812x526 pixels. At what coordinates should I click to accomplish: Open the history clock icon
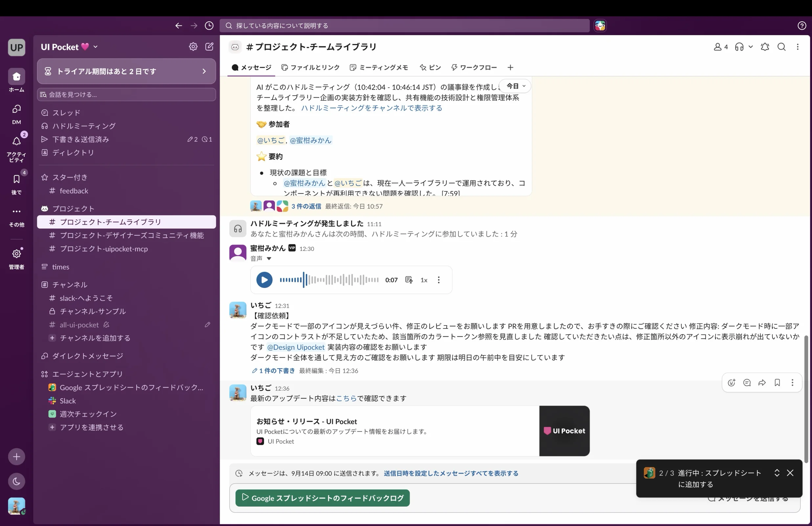[x=209, y=26]
